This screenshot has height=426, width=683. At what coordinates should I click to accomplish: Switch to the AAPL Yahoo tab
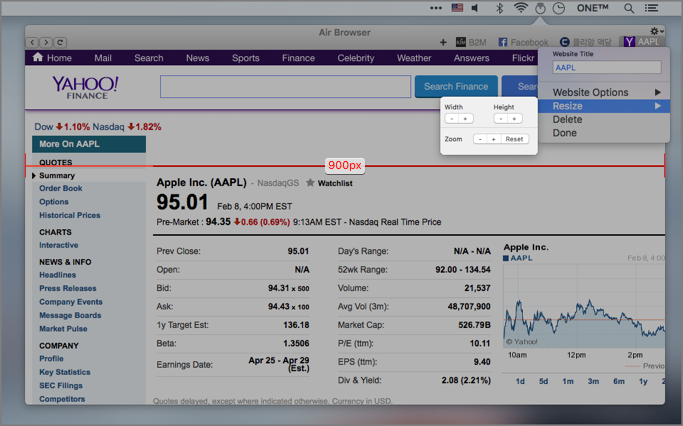[642, 42]
